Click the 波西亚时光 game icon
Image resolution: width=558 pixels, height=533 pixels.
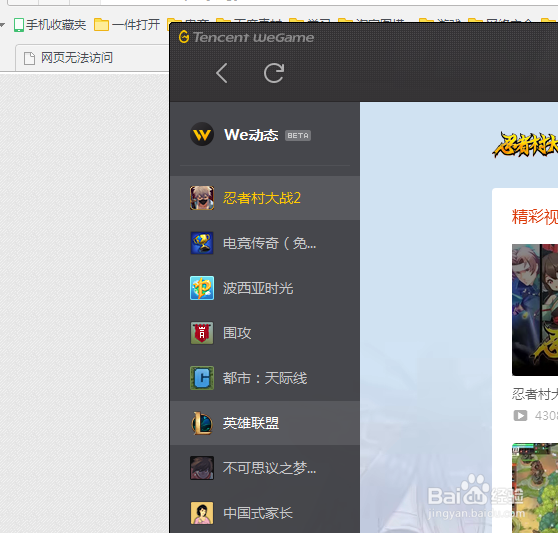pos(202,288)
